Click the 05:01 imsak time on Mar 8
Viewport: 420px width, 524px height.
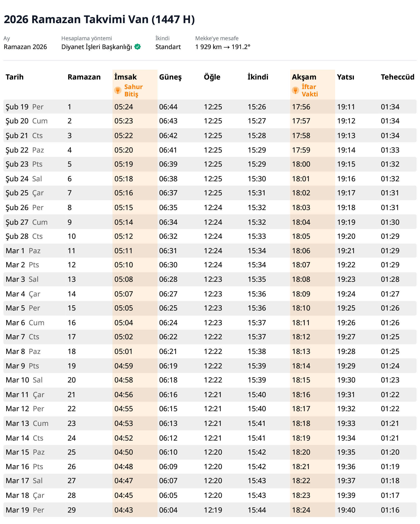coord(123,351)
